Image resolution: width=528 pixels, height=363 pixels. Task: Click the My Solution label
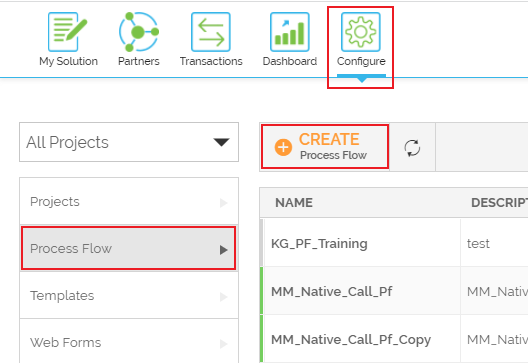[x=68, y=61]
